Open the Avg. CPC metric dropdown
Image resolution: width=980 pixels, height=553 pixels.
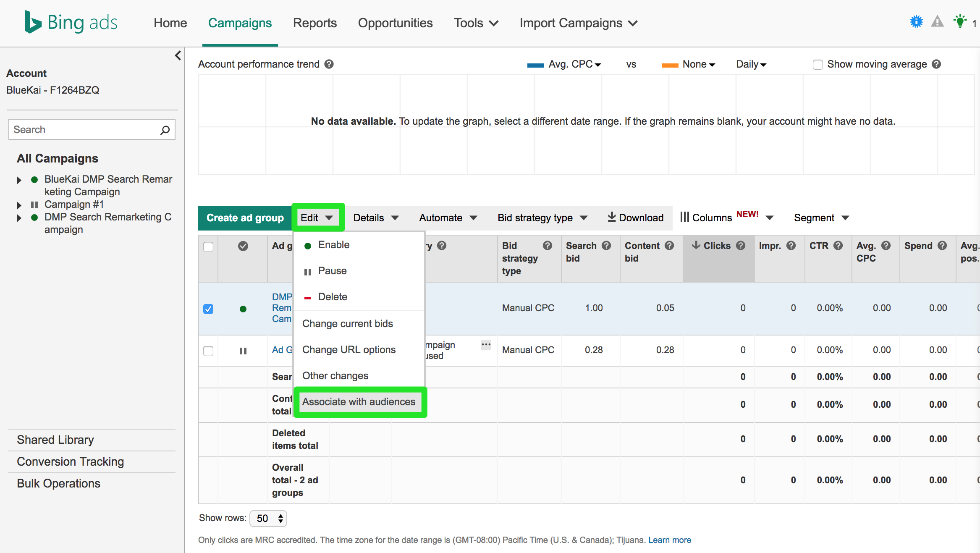(x=574, y=65)
